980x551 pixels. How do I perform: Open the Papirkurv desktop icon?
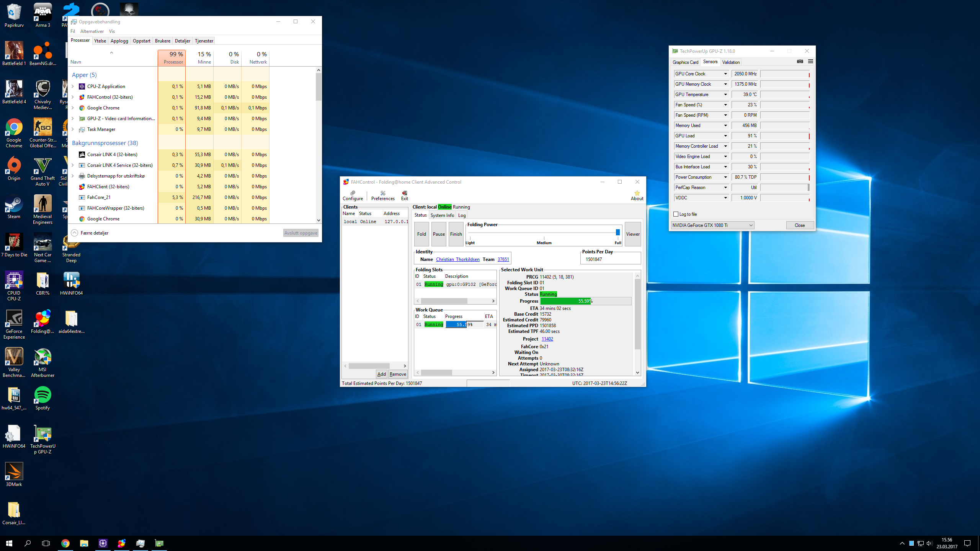tap(14, 15)
